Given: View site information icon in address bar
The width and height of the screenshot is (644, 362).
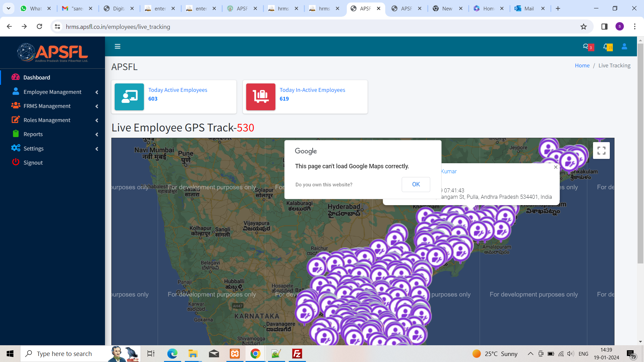Looking at the screenshot, I should pos(57,26).
